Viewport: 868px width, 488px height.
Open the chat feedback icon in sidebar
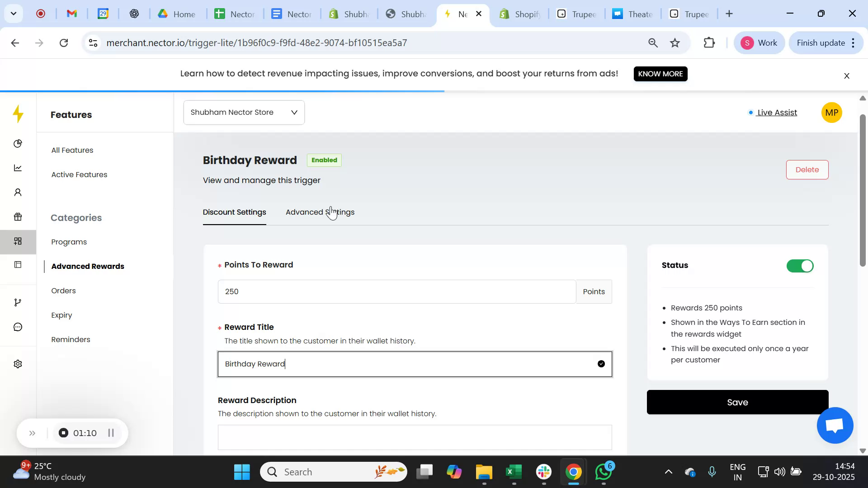18,326
